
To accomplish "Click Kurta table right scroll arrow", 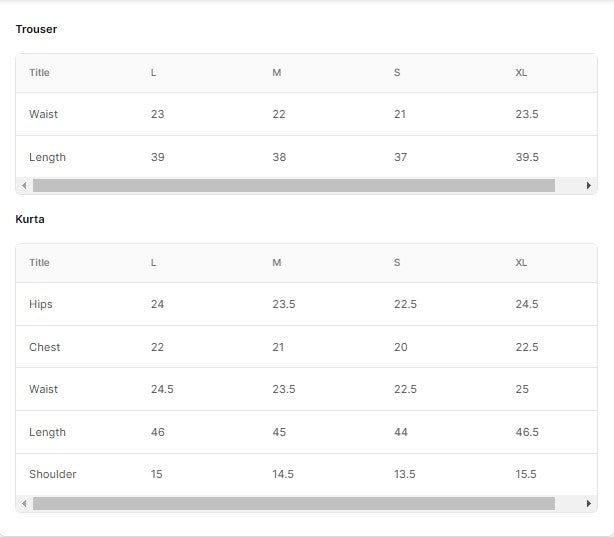I will 589,504.
